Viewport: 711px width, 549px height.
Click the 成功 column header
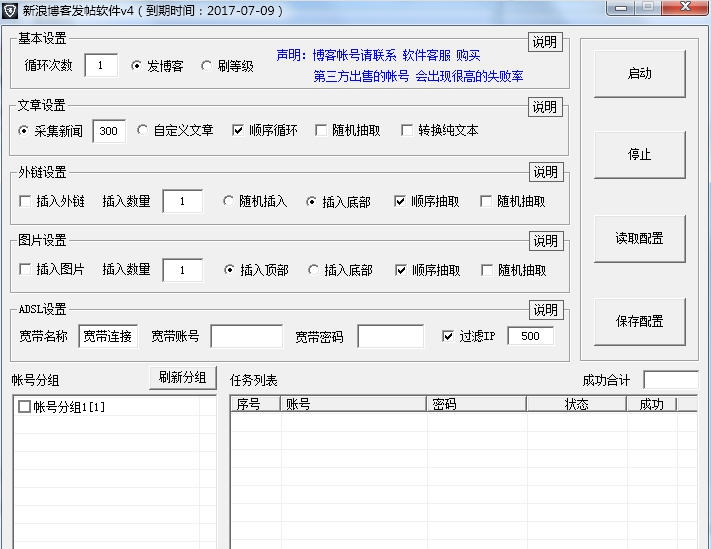[652, 403]
